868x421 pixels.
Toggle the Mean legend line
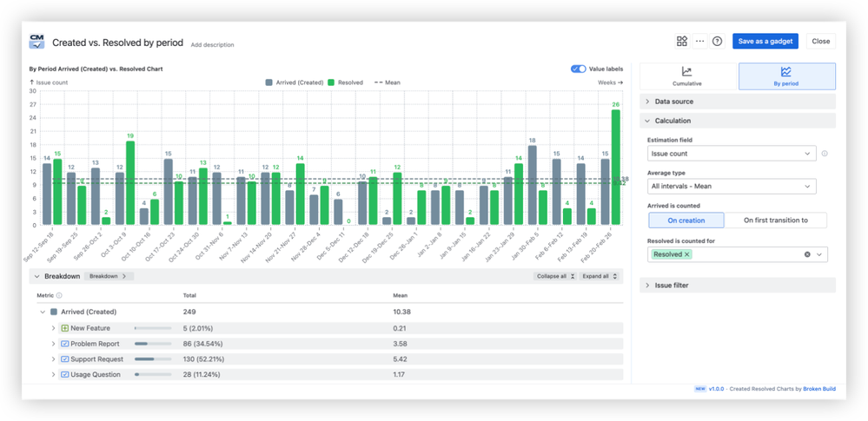pyautogui.click(x=388, y=82)
